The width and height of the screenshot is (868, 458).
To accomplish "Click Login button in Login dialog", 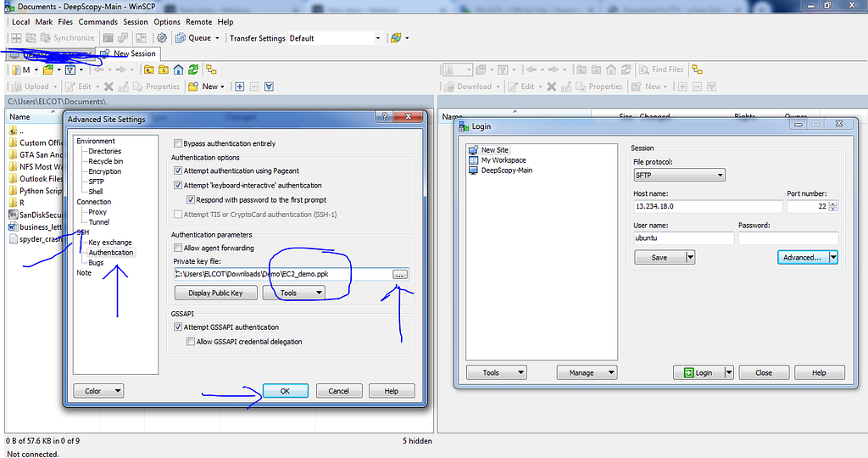I will (698, 372).
